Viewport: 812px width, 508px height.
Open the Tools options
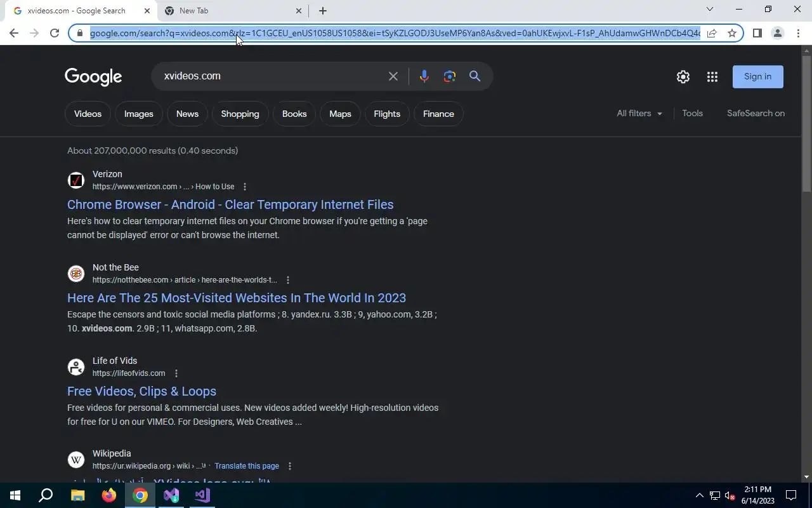point(692,114)
